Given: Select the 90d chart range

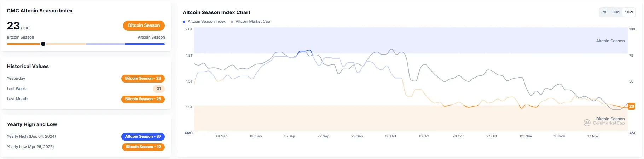Looking at the screenshot, I should 629,12.
